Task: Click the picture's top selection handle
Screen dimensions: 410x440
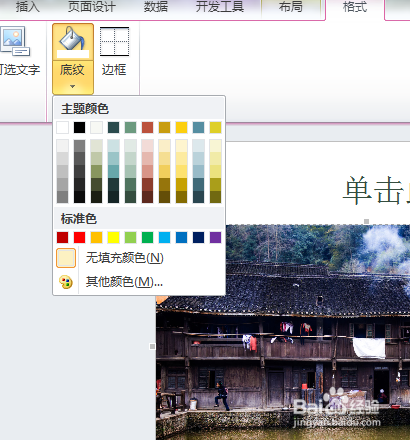Action: (366, 221)
